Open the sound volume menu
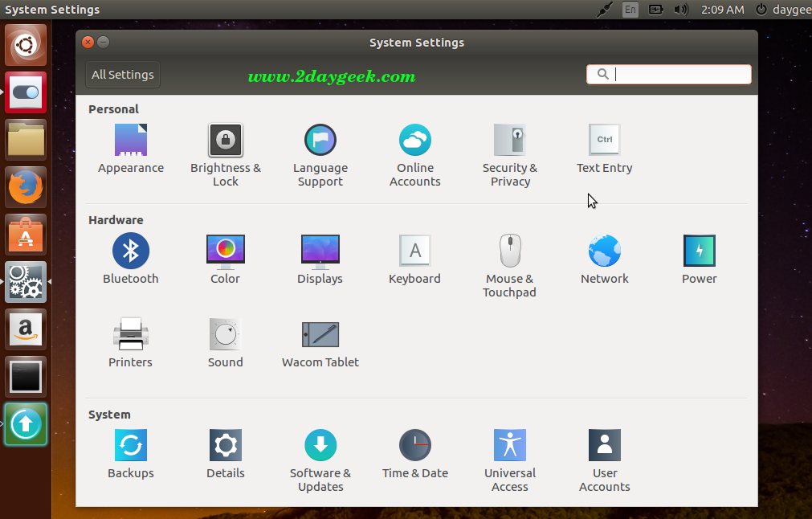Image resolution: width=812 pixels, height=519 pixels. [x=681, y=10]
